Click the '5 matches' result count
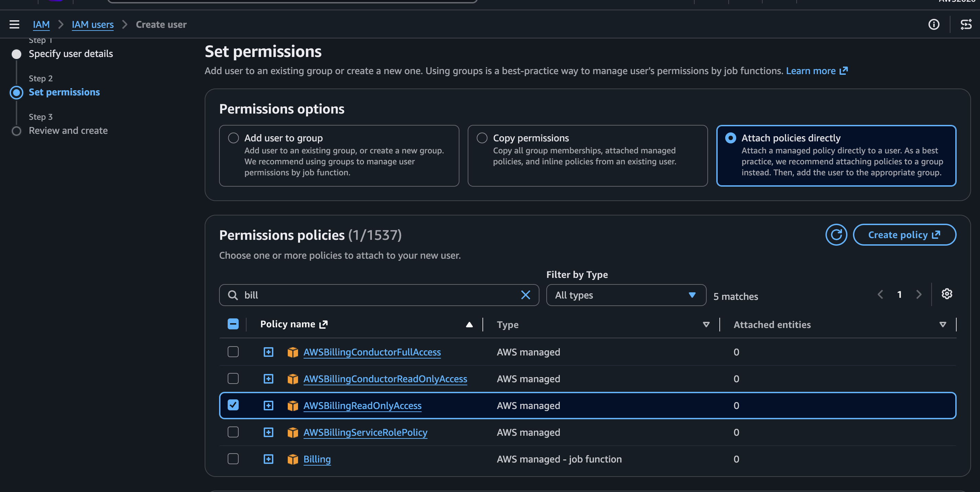The width and height of the screenshot is (980, 492). 736,296
